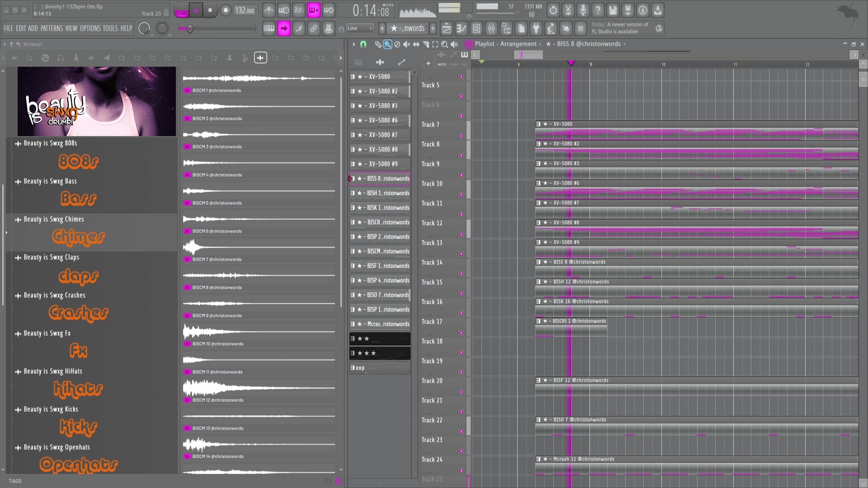The height and width of the screenshot is (488, 868).
Task: Toggle Song mode button
Action: pos(181,10)
